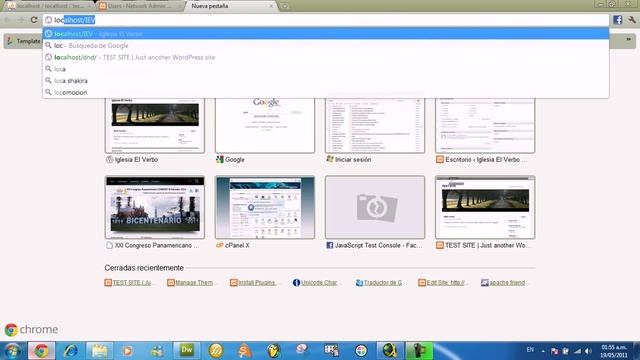The height and width of the screenshot is (360, 640).
Task: Reopen recently closed 'Edit Site' link
Action: tap(443, 282)
